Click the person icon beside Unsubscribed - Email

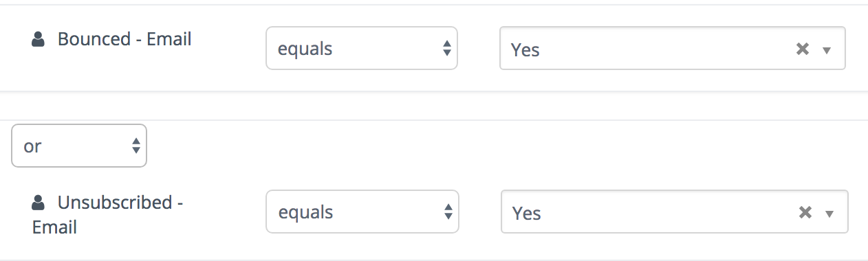pos(38,203)
